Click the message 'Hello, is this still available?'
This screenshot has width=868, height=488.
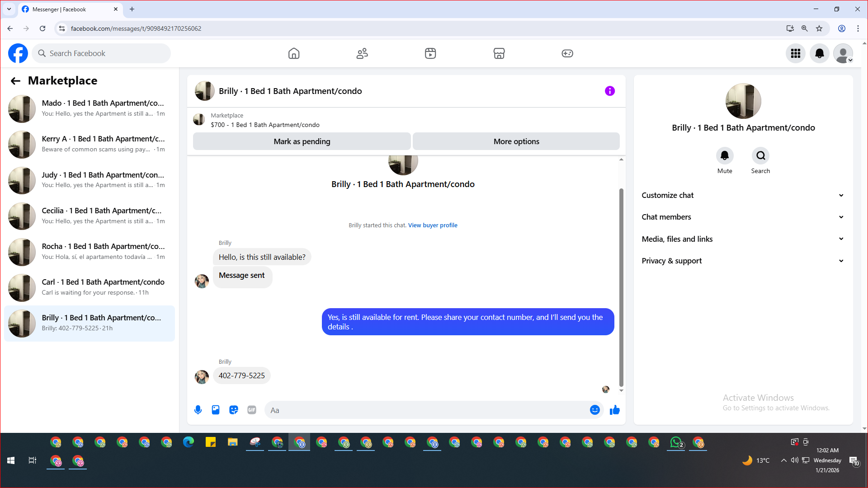(x=262, y=257)
